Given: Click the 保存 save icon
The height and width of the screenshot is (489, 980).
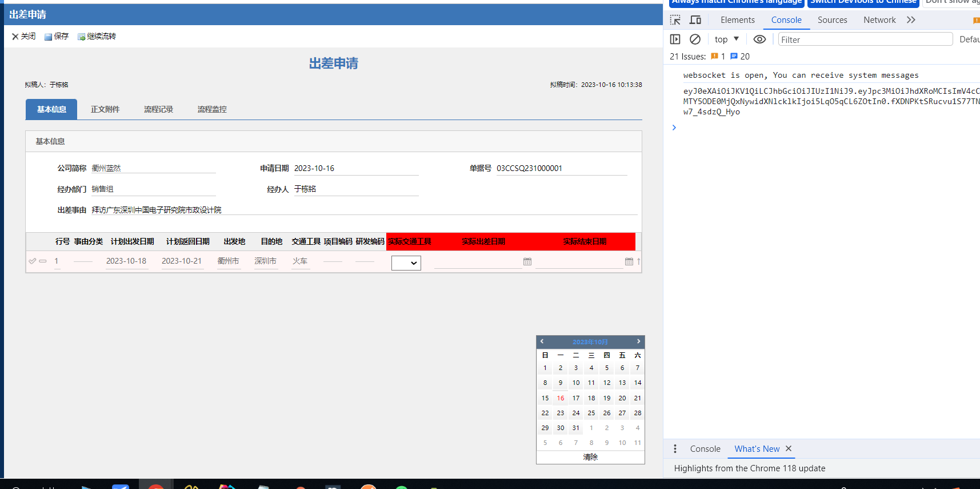Looking at the screenshot, I should tap(49, 37).
